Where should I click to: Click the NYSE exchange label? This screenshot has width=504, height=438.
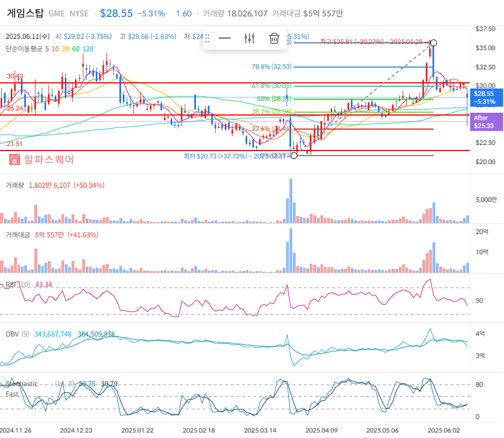coord(79,14)
